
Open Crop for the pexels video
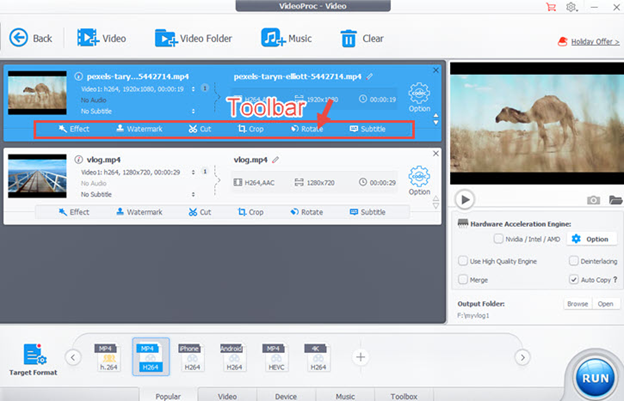[251, 129]
